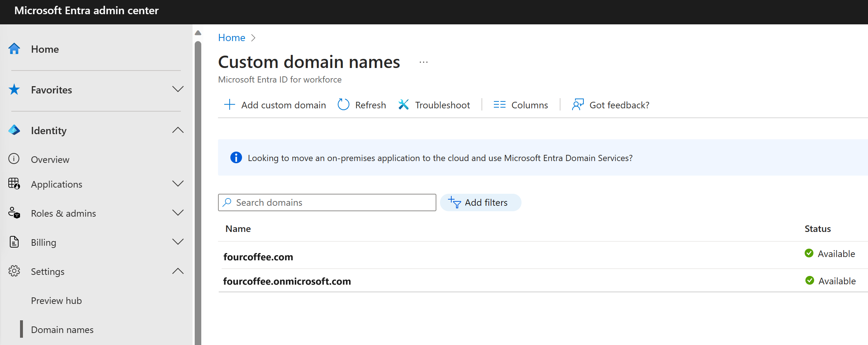
Task: Click the Home house icon in sidebar
Action: [x=14, y=49]
